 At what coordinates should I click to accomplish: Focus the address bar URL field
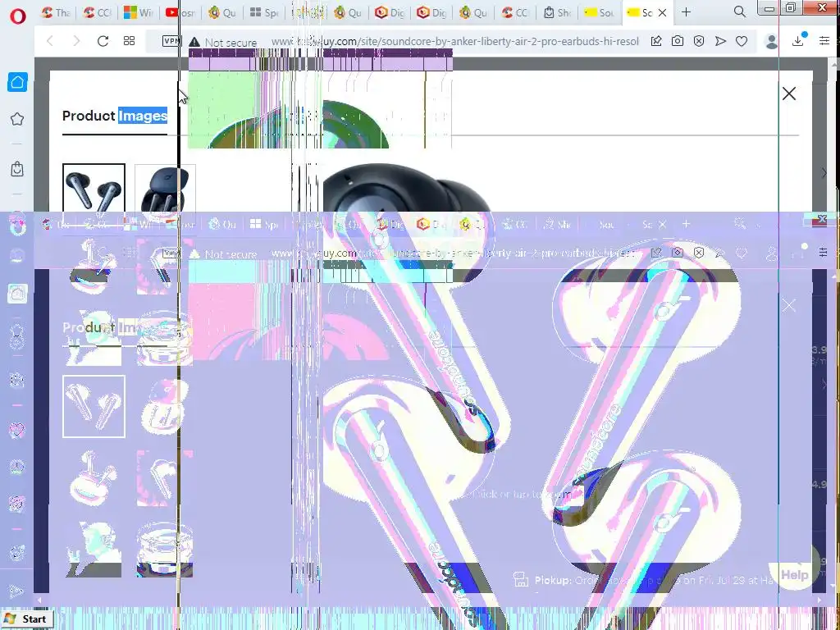[x=454, y=41]
